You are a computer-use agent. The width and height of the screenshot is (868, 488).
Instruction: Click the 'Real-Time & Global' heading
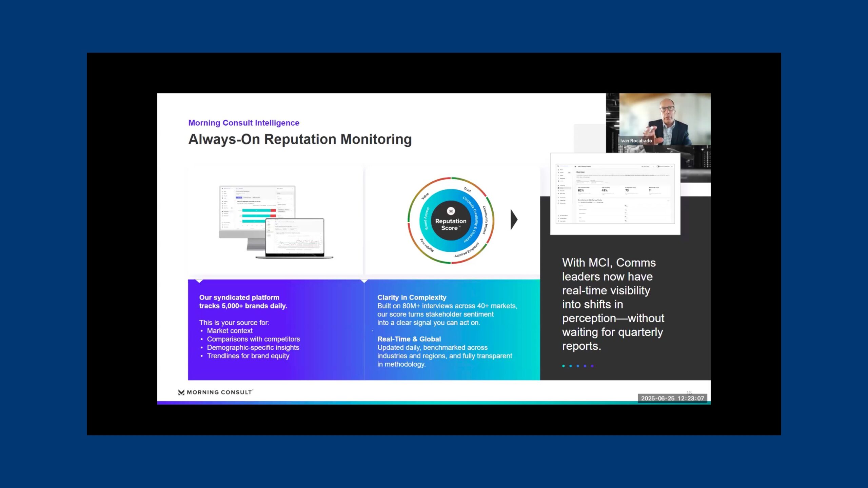tap(409, 339)
